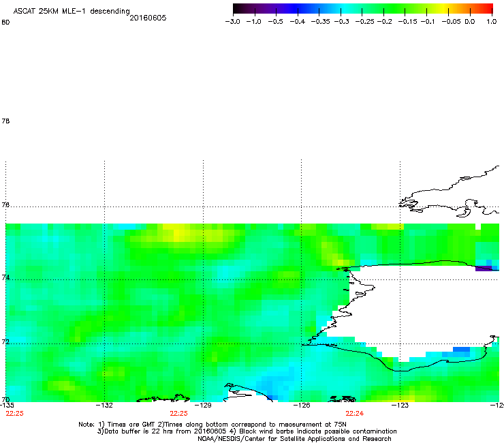Click the 74 latitude axis label
Screen dimensions: 504x443
pos(5,277)
